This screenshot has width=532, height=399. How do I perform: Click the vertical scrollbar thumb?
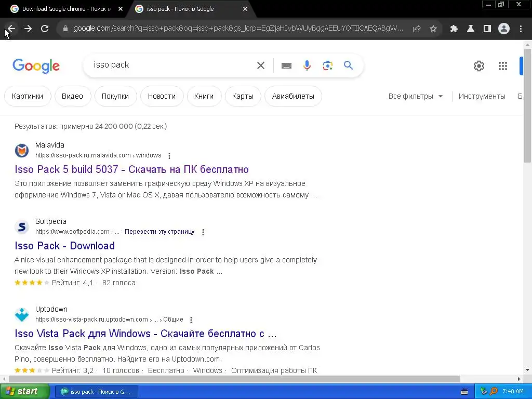tap(527, 106)
